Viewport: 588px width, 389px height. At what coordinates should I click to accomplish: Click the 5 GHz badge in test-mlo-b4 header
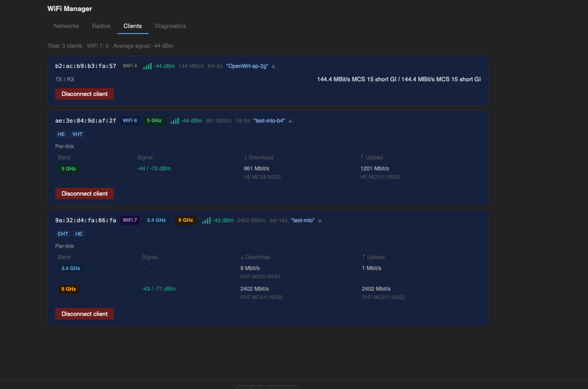coord(154,121)
